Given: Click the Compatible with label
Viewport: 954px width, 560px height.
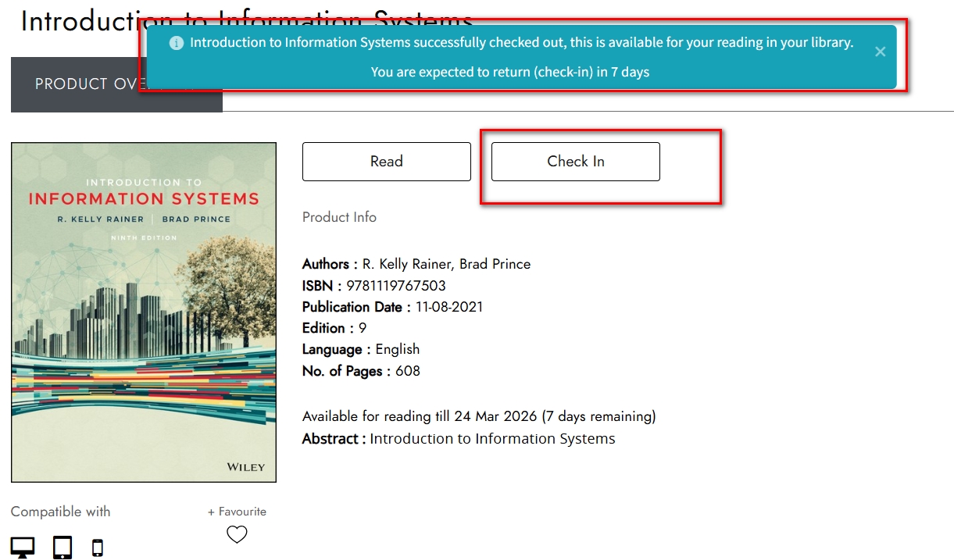Looking at the screenshot, I should (61, 512).
